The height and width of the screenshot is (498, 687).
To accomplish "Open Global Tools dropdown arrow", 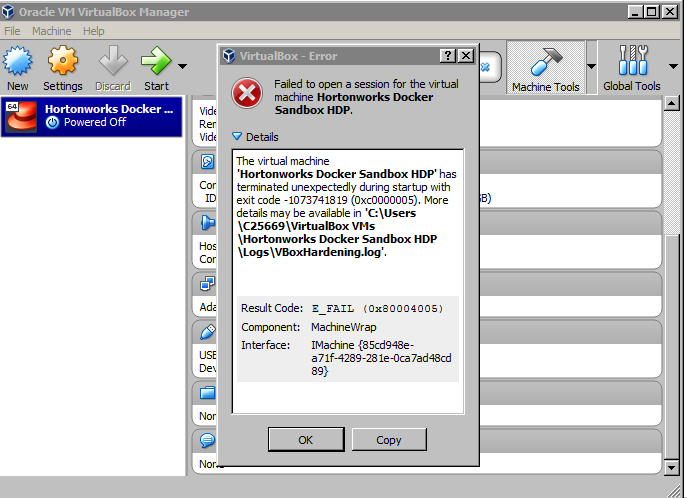I will (673, 67).
